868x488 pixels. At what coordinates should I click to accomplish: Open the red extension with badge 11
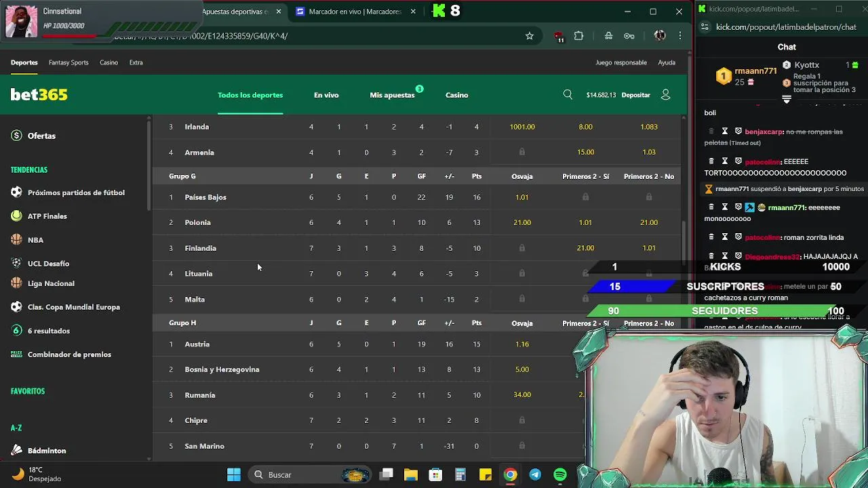click(x=559, y=37)
